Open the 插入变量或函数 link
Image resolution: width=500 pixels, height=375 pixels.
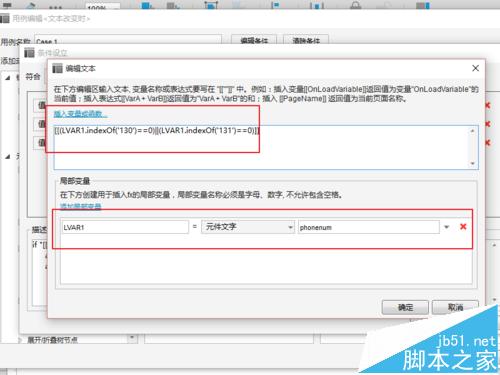(80, 114)
